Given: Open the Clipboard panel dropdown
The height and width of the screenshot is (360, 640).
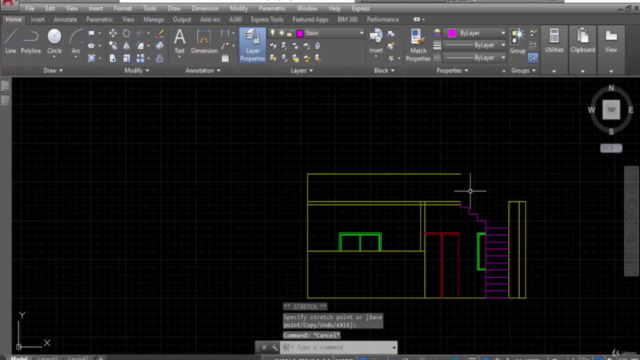Looking at the screenshot, I should click(582, 71).
